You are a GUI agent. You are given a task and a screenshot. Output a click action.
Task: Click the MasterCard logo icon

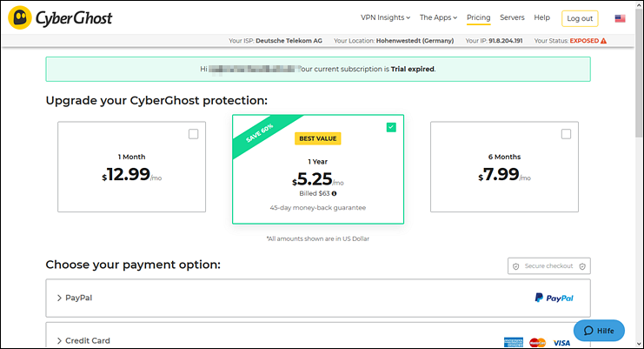537,342
